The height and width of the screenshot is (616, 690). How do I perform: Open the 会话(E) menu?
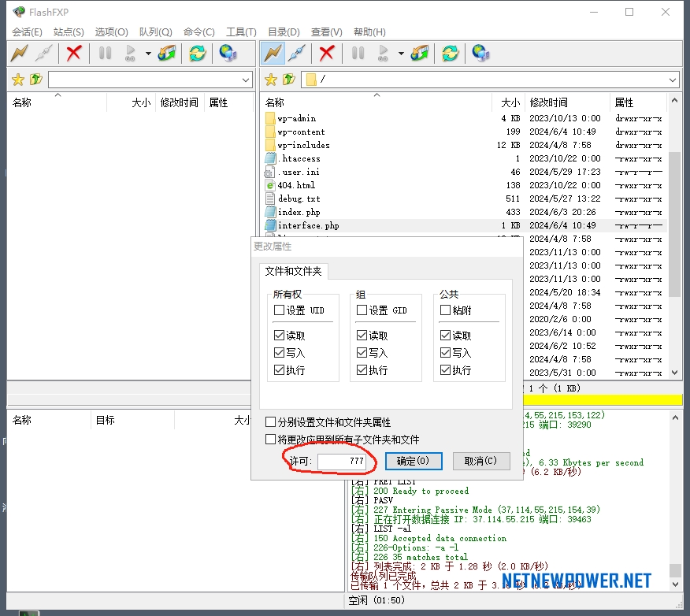pyautogui.click(x=27, y=32)
